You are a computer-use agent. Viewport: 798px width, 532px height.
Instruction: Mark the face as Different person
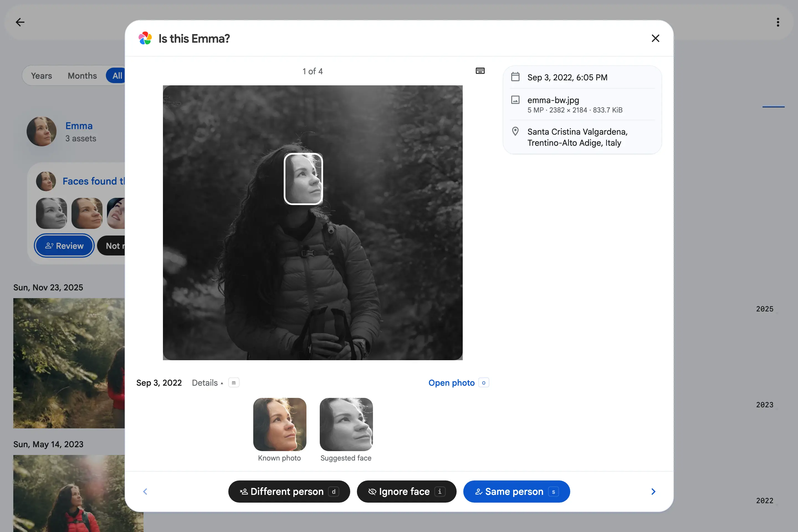pyautogui.click(x=289, y=491)
